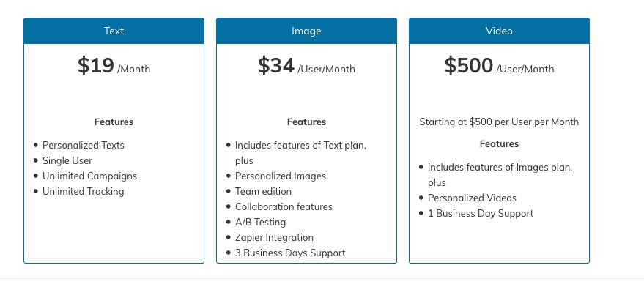Click the Single User feature item
This screenshot has width=644, height=287.
[x=67, y=160]
